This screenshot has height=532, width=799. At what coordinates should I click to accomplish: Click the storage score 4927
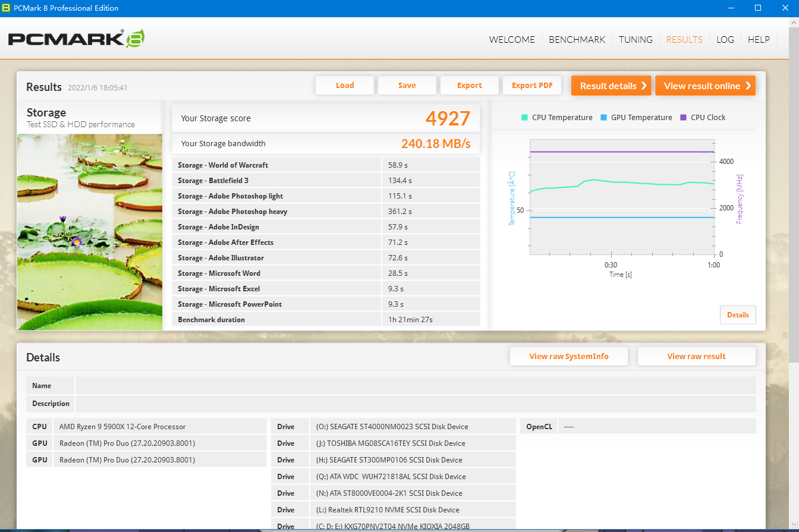448,118
